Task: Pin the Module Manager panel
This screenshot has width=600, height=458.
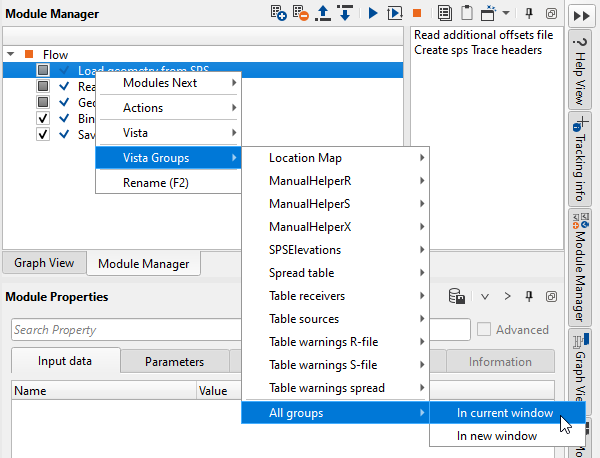Action: click(x=530, y=13)
